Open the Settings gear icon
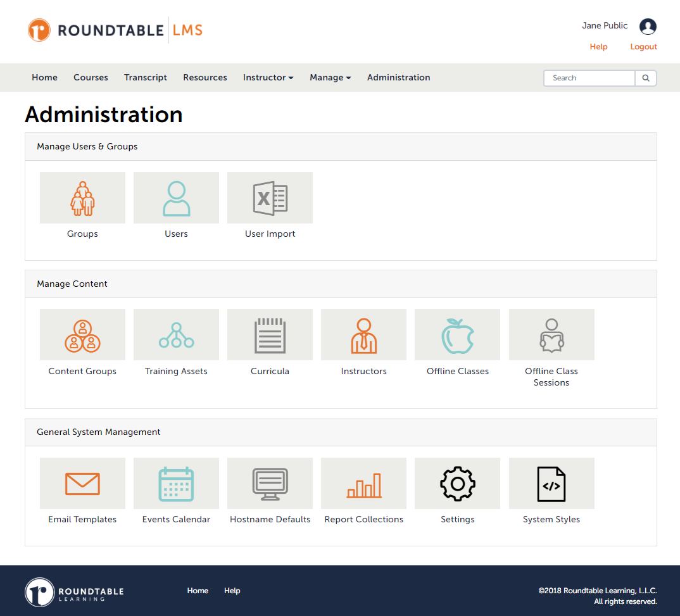 pos(457,483)
